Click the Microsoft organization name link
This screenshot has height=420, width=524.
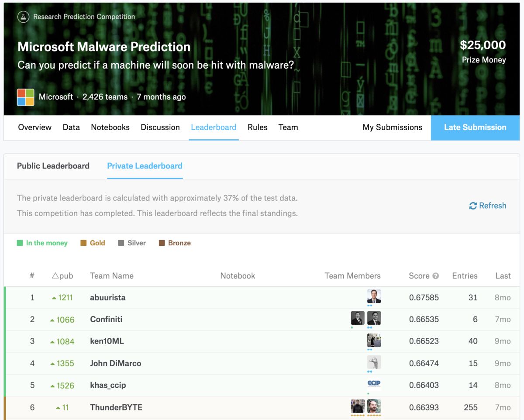click(x=56, y=97)
